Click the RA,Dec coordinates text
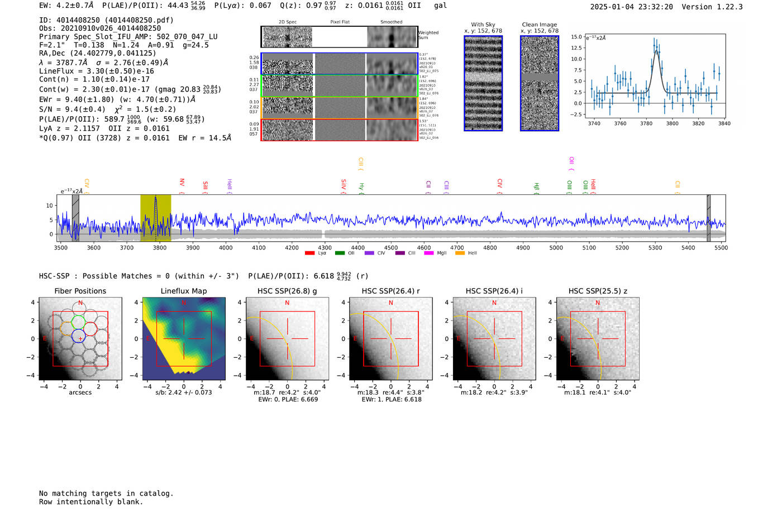Image resolution: width=782 pixels, height=532 pixels. (x=98, y=54)
